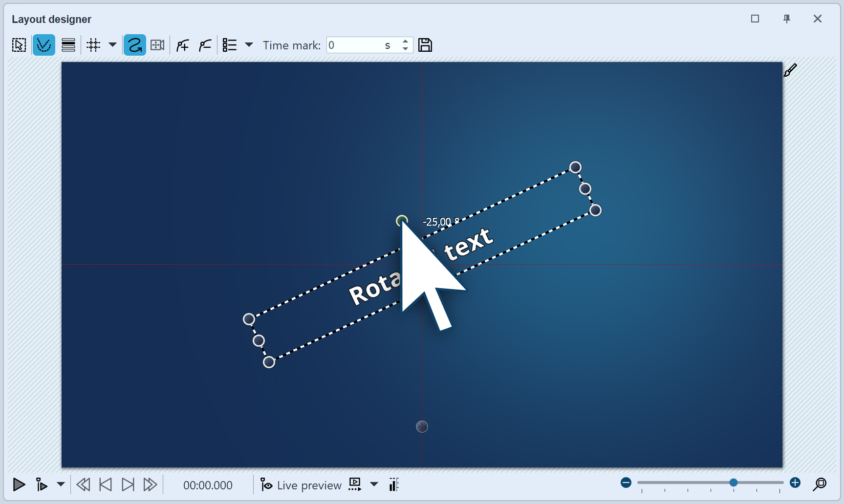Screen dimensions: 844x504
Task: Expand the object list dropdown
Action: [249, 44]
